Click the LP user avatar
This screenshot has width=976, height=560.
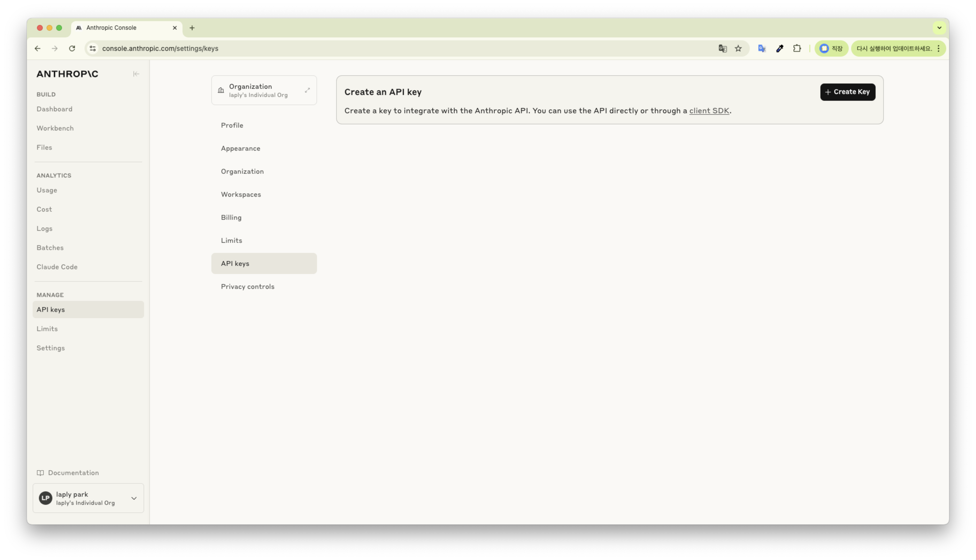point(45,498)
